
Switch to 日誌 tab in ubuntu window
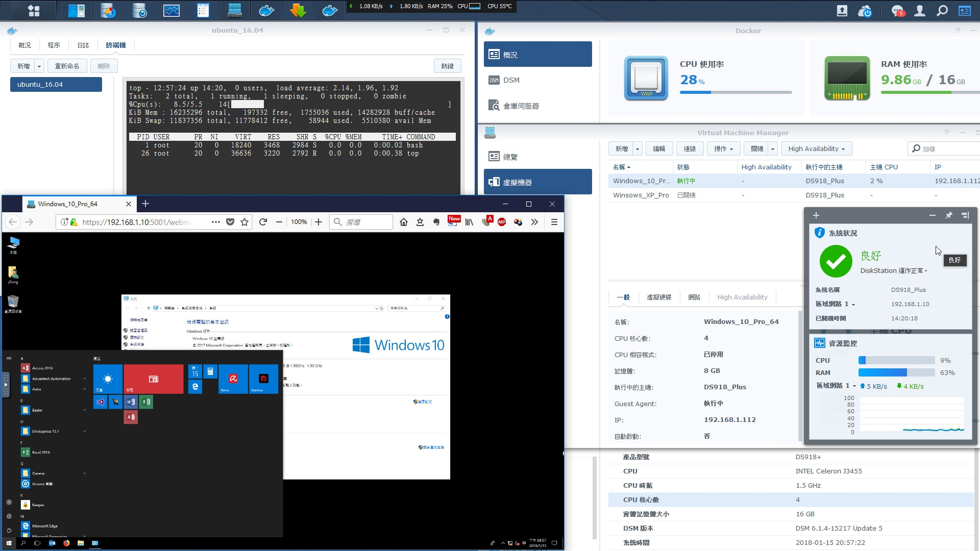coord(83,45)
